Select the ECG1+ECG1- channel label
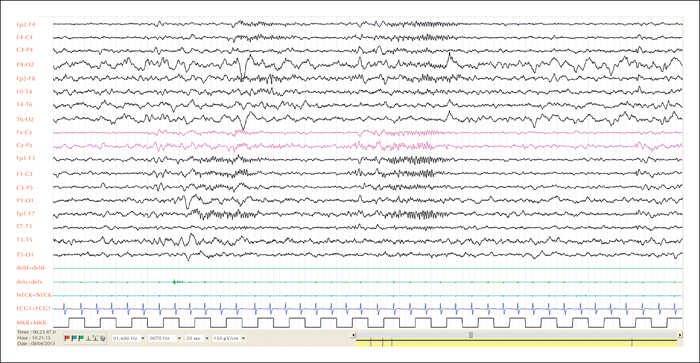The height and width of the screenshot is (363, 700). pyautogui.click(x=34, y=309)
